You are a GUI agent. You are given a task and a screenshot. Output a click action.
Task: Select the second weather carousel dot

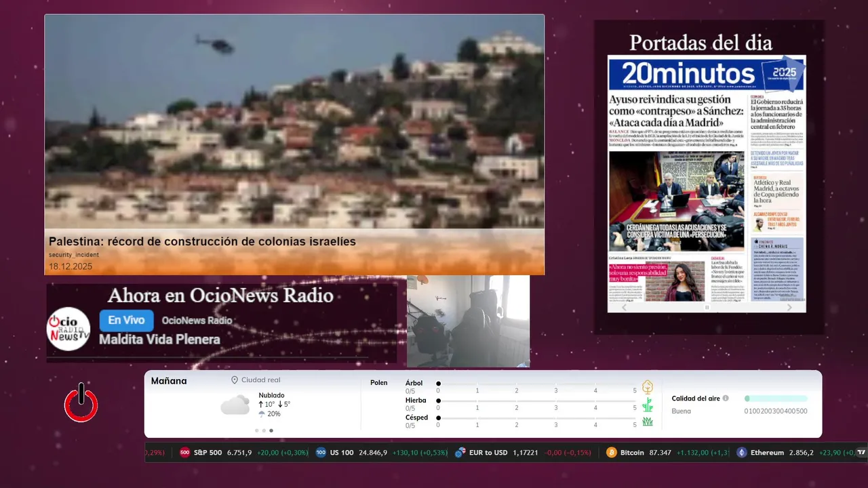tap(264, 430)
